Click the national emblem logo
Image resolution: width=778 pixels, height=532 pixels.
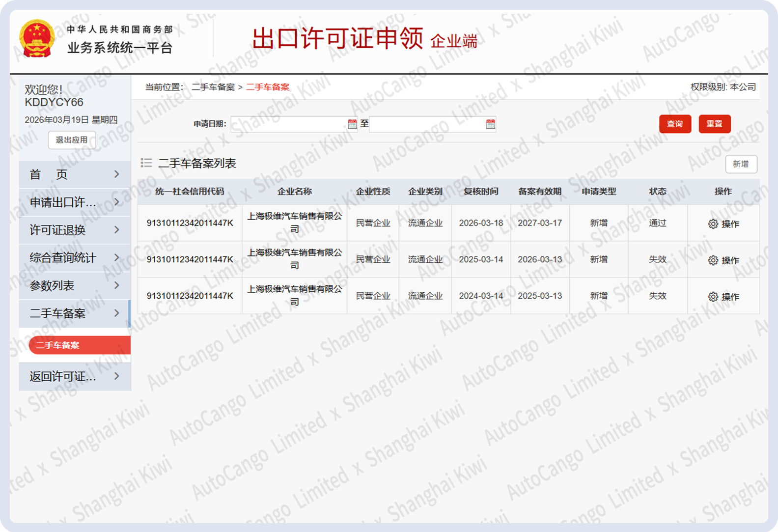[x=37, y=39]
